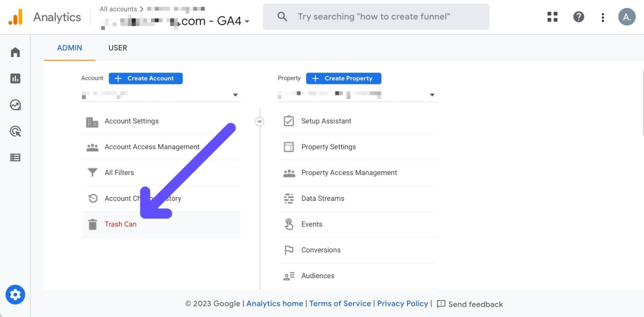
Task: Open the Terms of Service link
Action: 340,303
